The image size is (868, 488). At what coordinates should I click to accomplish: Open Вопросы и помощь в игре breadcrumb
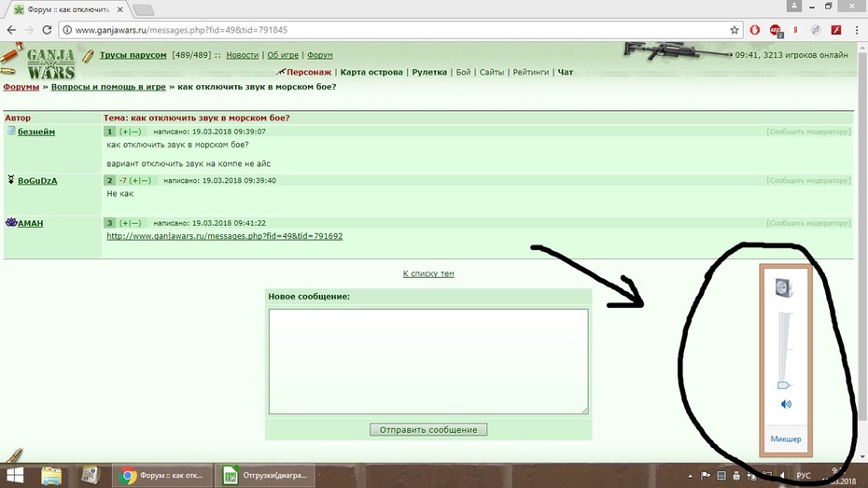pyautogui.click(x=108, y=87)
